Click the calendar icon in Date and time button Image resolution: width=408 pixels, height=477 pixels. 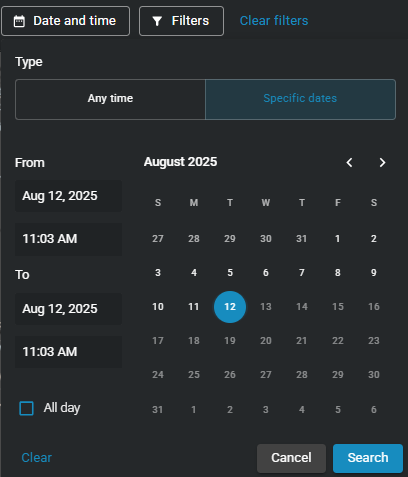pyautogui.click(x=19, y=21)
